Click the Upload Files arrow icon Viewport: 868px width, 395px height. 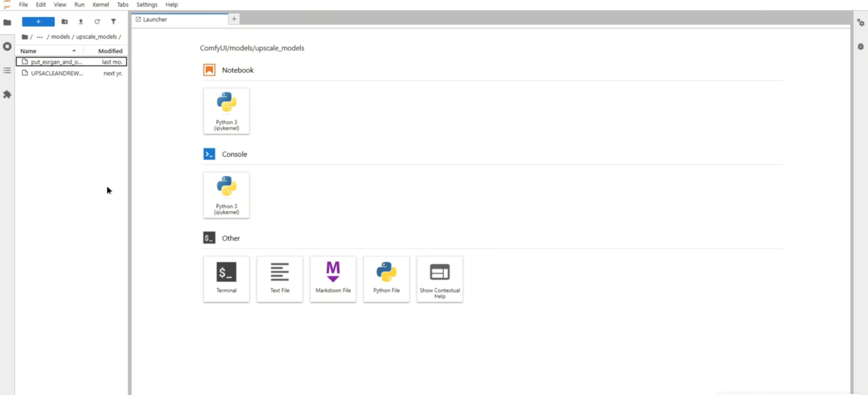tap(81, 22)
